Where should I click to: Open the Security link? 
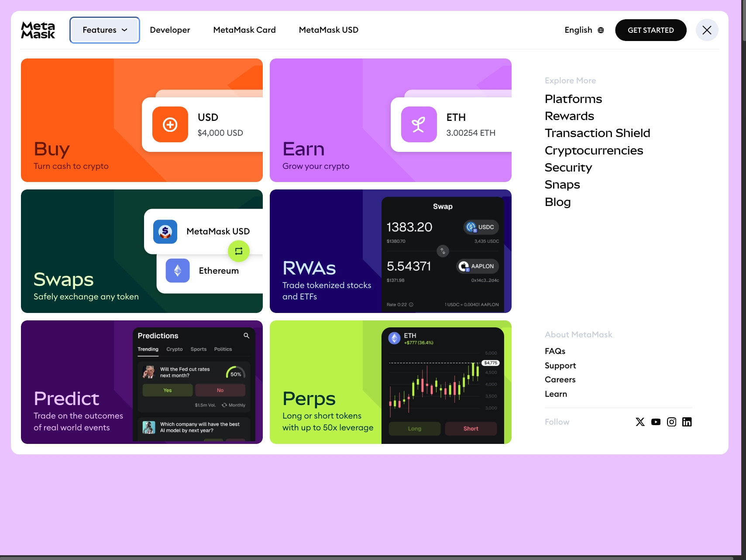(x=568, y=168)
